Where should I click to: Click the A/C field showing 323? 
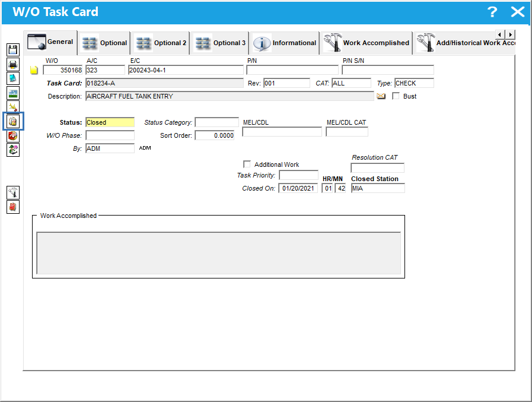coord(105,70)
